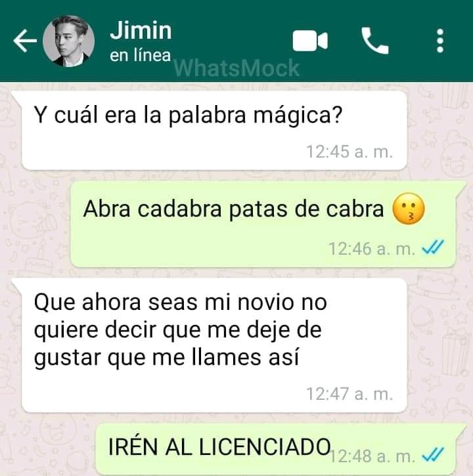The image size is (473, 476).
Task: Select the 'IRÉN AL LICENCIADO' message
Action: coord(276,449)
